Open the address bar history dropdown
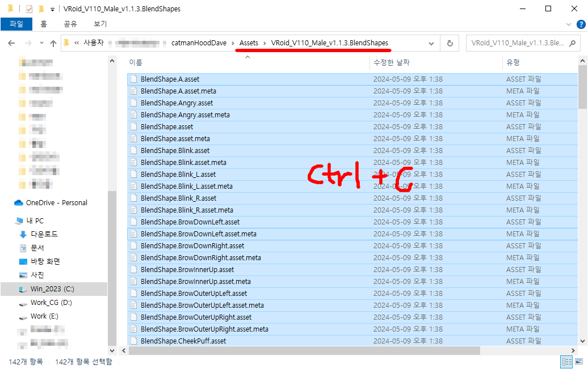The height and width of the screenshot is (369, 588). coord(431,43)
